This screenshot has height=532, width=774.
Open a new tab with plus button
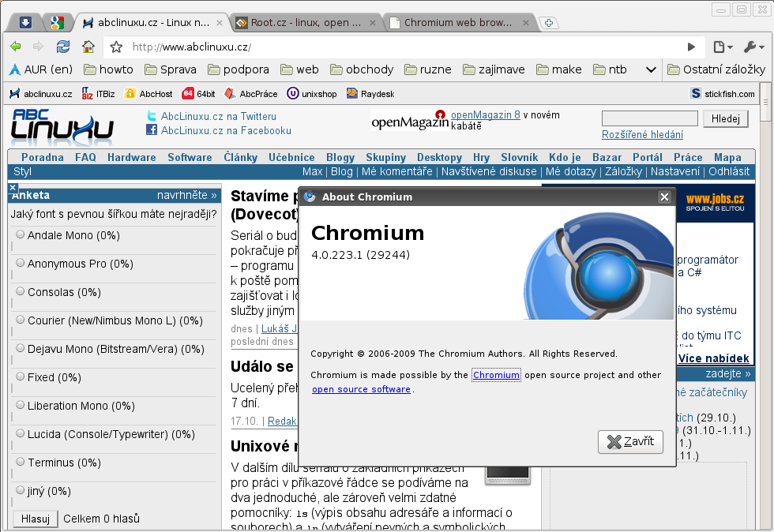point(548,23)
